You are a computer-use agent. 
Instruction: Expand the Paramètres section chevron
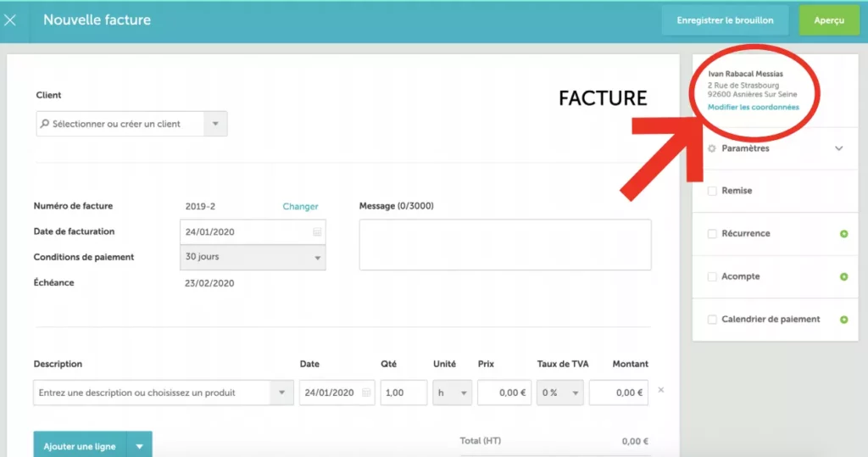(839, 148)
